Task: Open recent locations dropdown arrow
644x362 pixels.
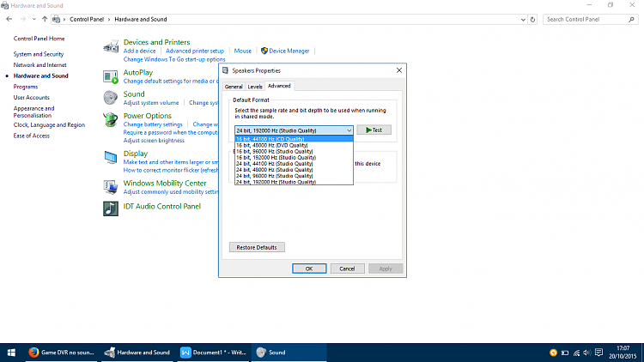Action: (x=33, y=19)
